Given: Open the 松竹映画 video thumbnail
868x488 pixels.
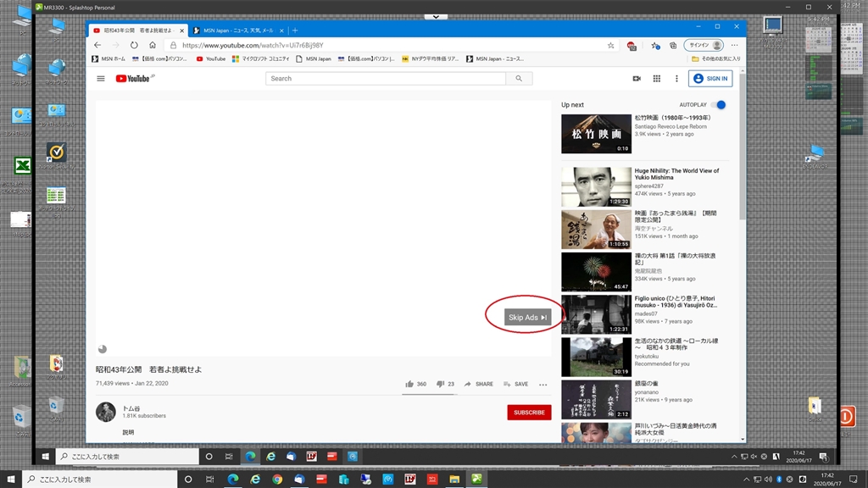Looking at the screenshot, I should 596,134.
